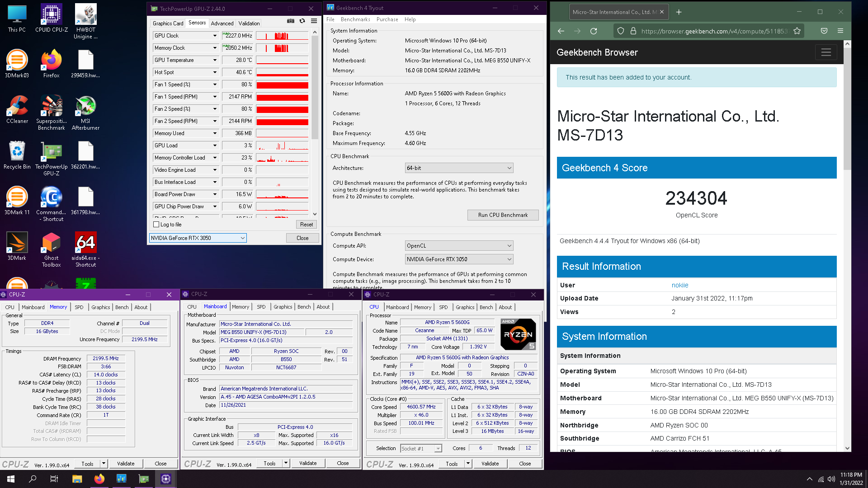
Task: Open the nokiie user profile link
Action: tap(679, 285)
